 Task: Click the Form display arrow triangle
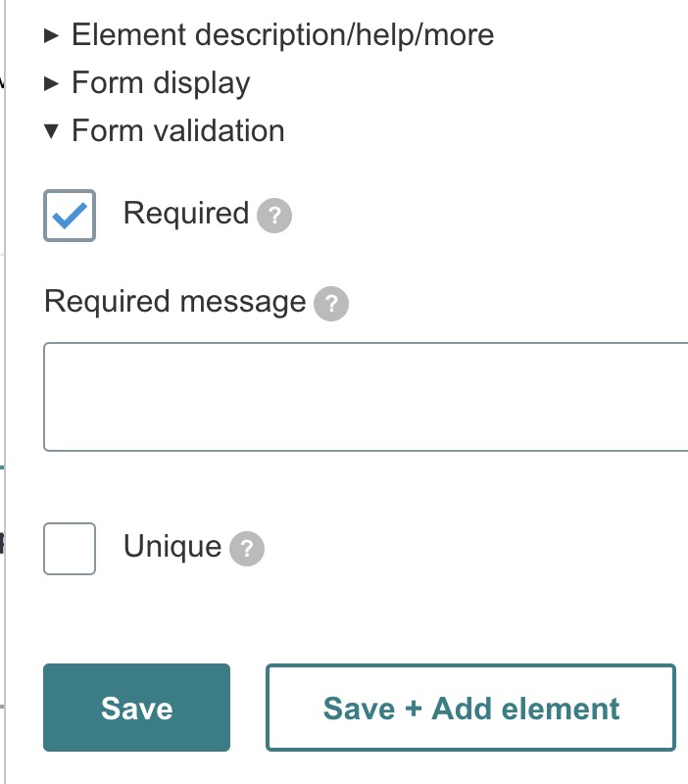53,84
